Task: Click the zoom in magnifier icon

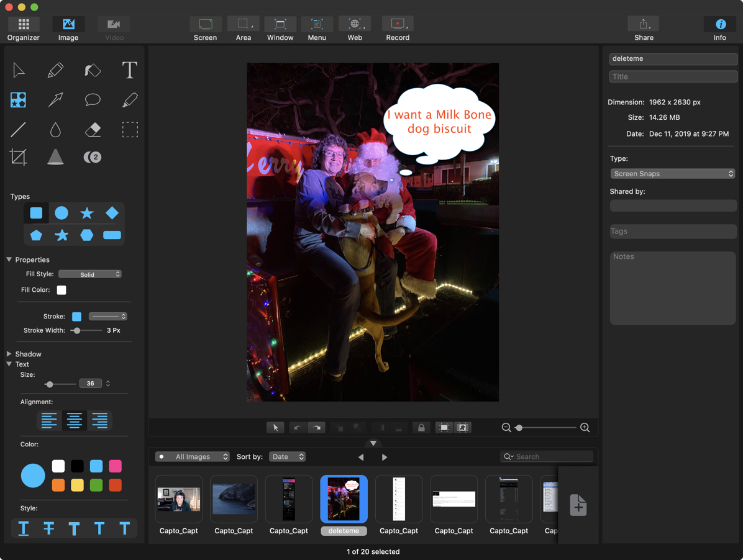Action: tap(585, 428)
